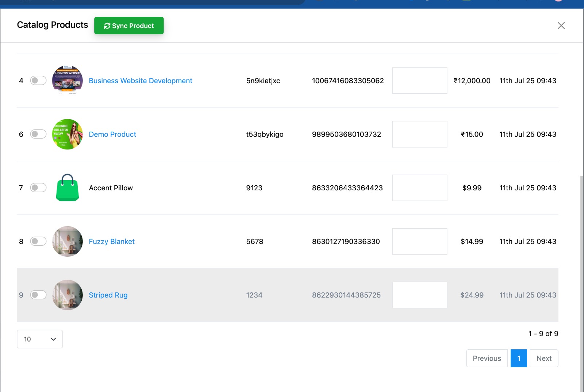Screen dimensions: 584x392
Task: Switch on the Fuzzy Blanket toggle
Action: click(x=38, y=241)
